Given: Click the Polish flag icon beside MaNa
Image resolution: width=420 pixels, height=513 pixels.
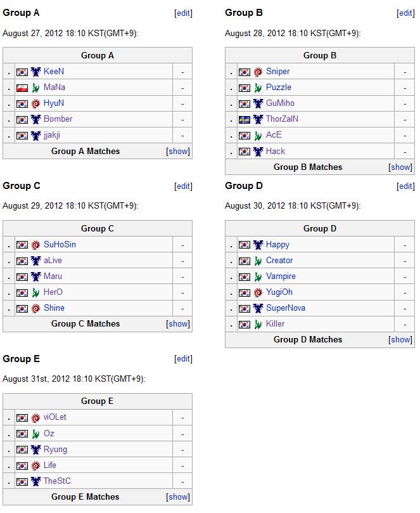Looking at the screenshot, I should tap(22, 88).
